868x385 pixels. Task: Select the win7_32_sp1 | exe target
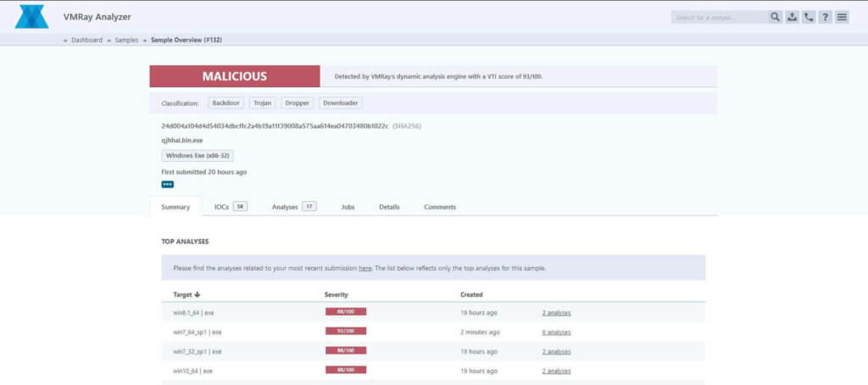(197, 351)
